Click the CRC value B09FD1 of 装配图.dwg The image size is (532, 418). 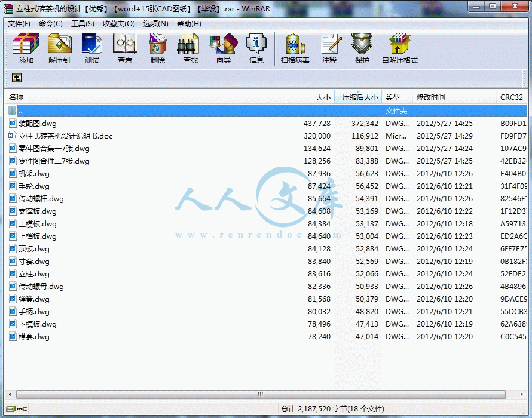point(513,124)
